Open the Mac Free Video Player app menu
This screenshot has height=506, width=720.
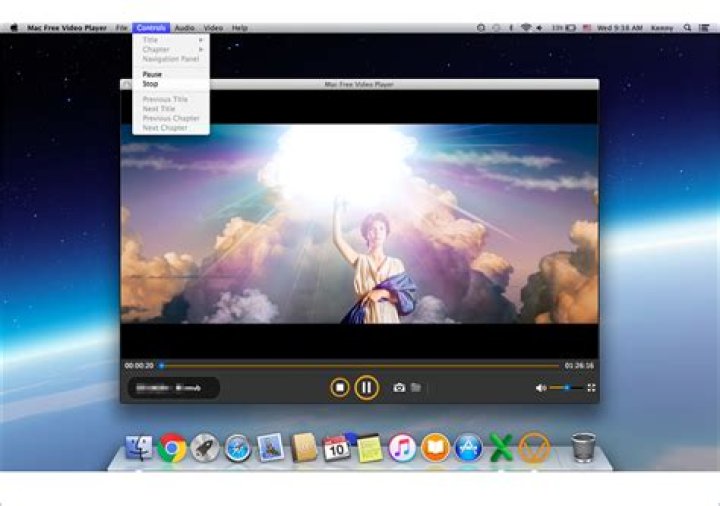coord(67,28)
